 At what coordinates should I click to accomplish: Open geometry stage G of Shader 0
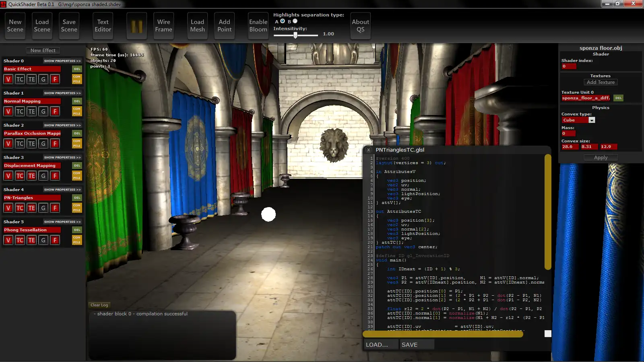(43, 79)
